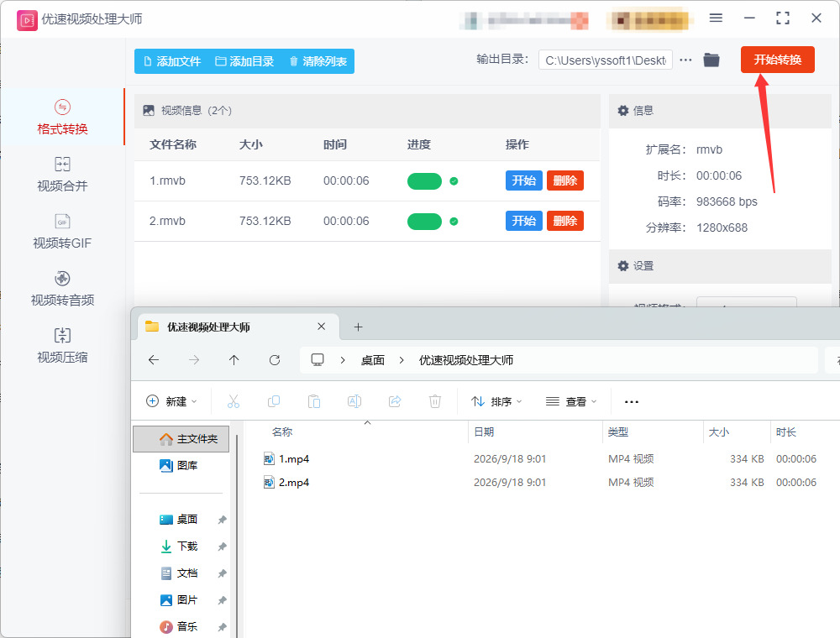Open 图片 pictures in the navigation pane
This screenshot has width=840, height=638.
[x=179, y=600]
